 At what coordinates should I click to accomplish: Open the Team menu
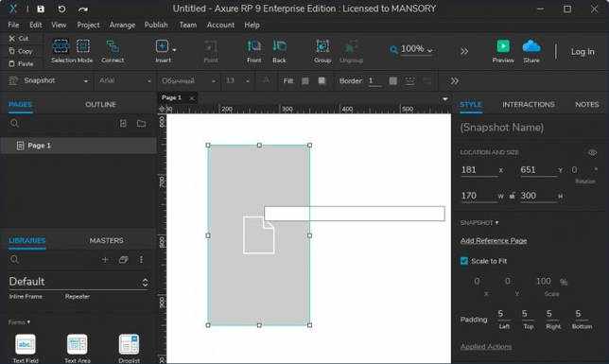click(188, 25)
